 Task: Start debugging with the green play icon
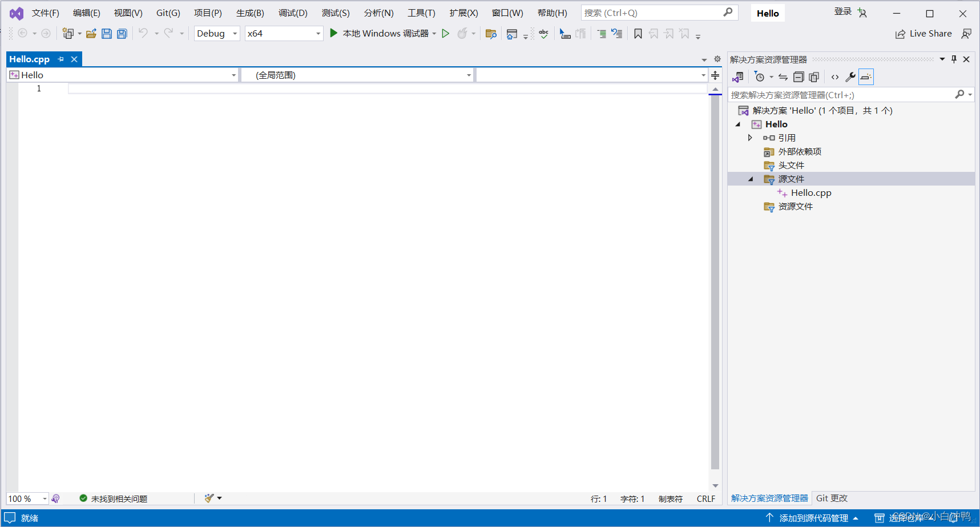click(334, 34)
